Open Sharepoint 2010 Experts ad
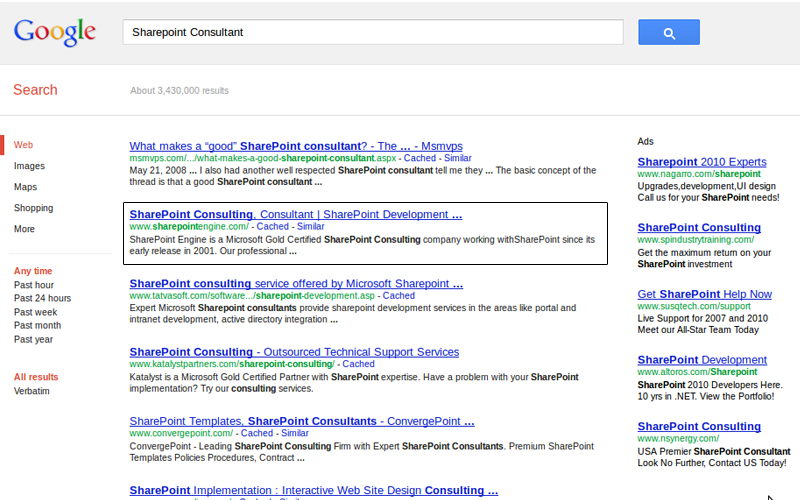Image resolution: width=800 pixels, height=500 pixels. (702, 162)
